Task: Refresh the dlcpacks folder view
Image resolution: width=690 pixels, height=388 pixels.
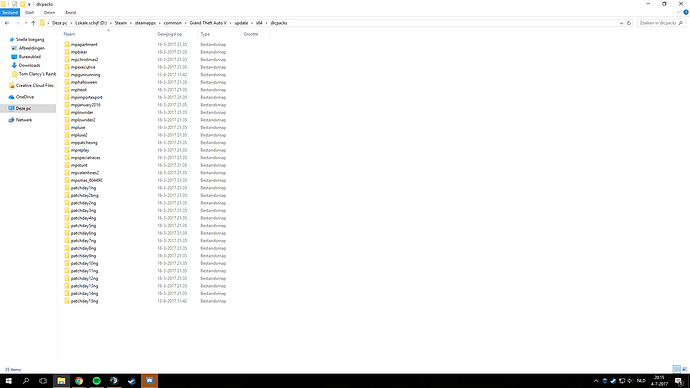Action: (629, 23)
